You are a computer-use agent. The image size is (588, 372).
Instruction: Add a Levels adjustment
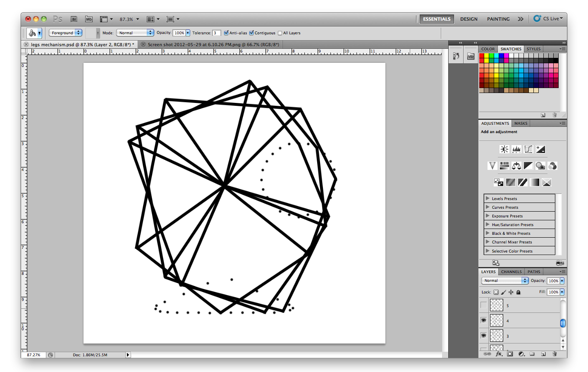click(x=516, y=149)
